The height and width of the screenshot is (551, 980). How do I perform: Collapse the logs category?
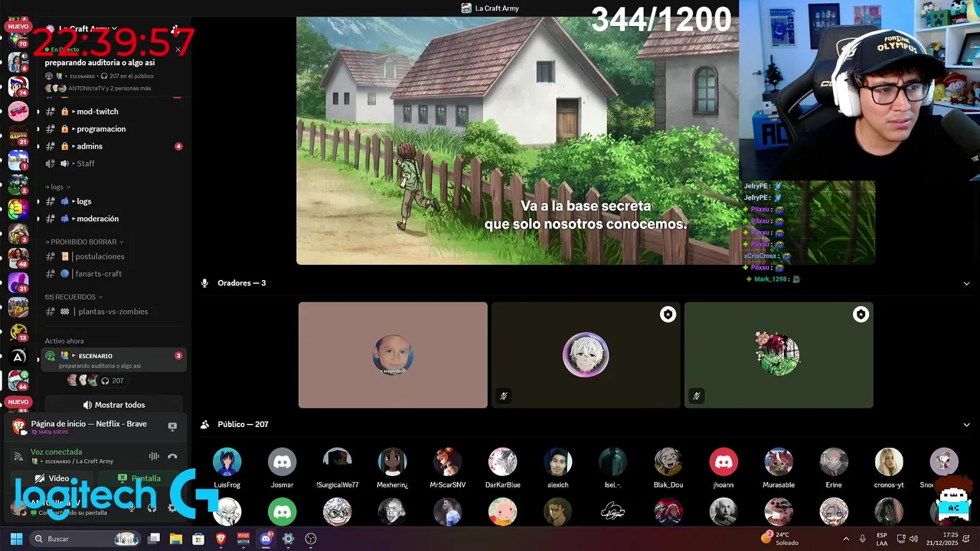pos(57,187)
